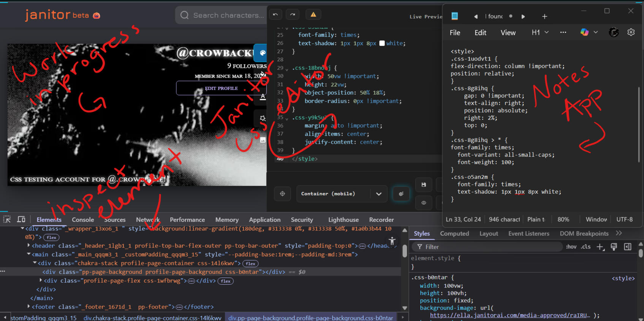Activate DevTools inspect element picker
Screen dimensions: 644x321
(x=7, y=219)
